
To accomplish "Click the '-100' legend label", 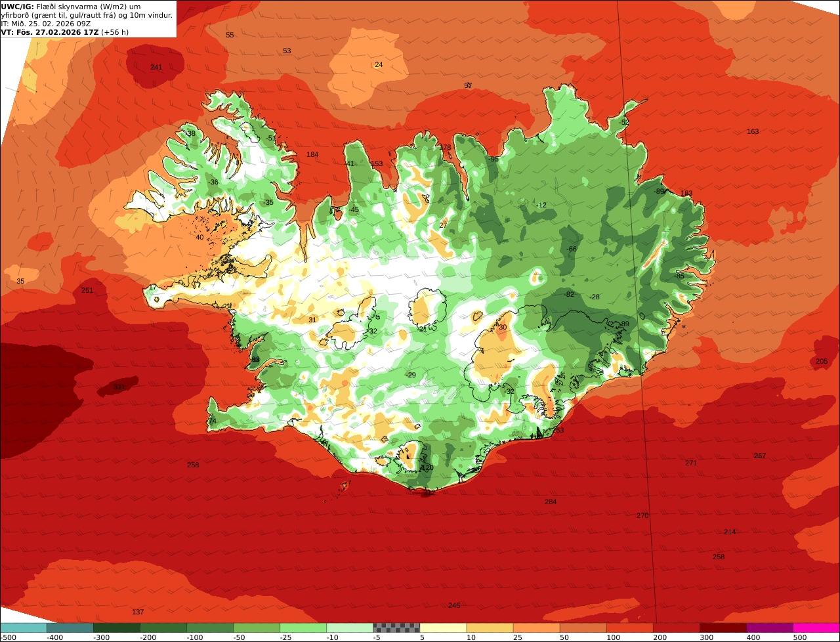I will click(x=195, y=637).
